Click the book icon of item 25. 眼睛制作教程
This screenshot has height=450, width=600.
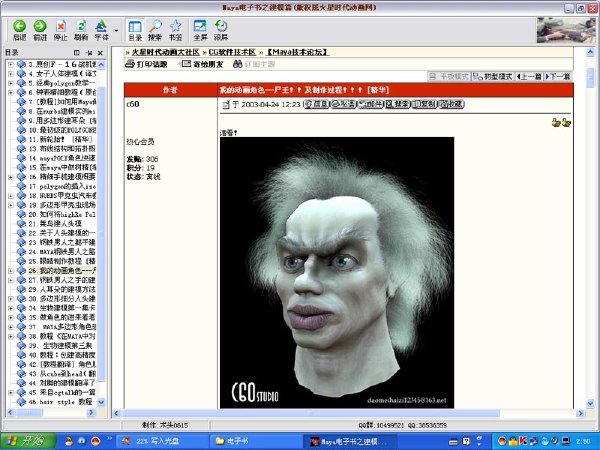[21, 261]
